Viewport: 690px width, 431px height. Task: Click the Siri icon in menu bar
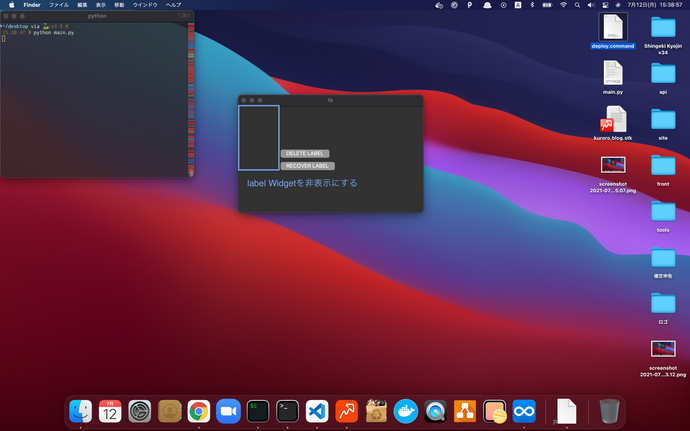pos(618,5)
